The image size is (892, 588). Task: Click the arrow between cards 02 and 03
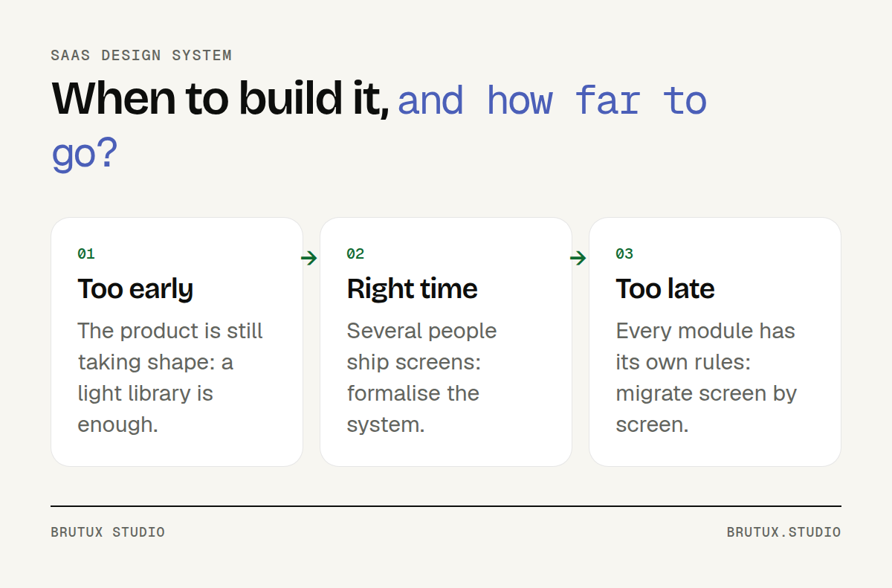pyautogui.click(x=578, y=258)
